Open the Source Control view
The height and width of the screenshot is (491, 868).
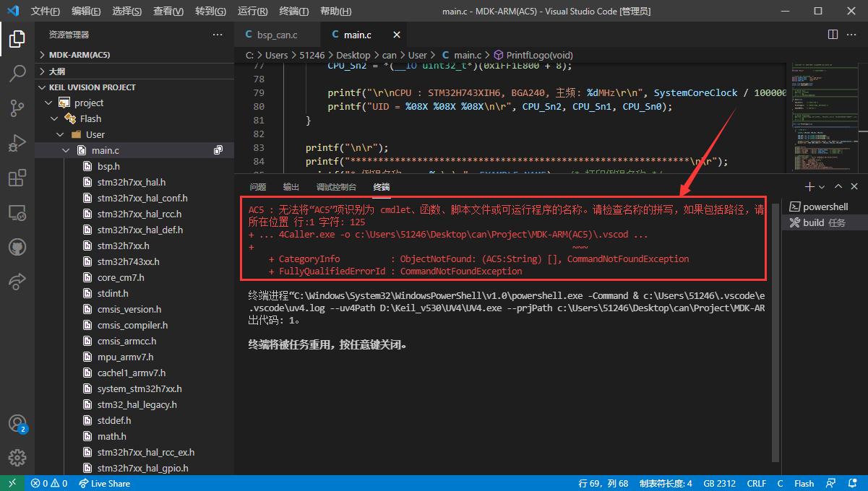(17, 108)
